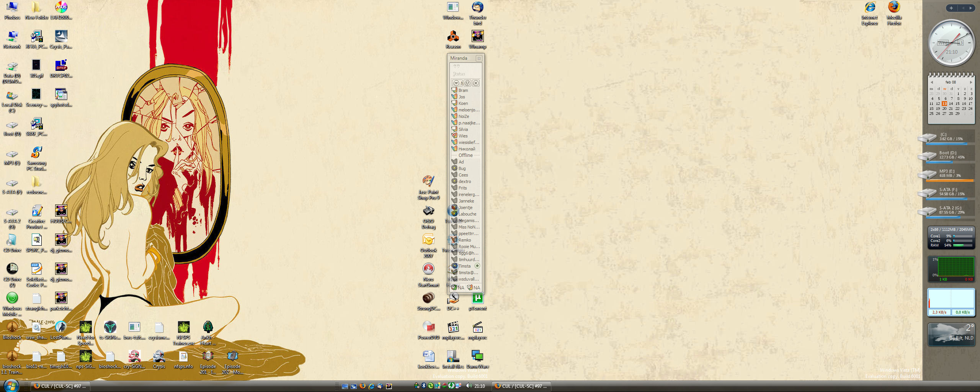Open the volume control tray icon

click(x=469, y=385)
